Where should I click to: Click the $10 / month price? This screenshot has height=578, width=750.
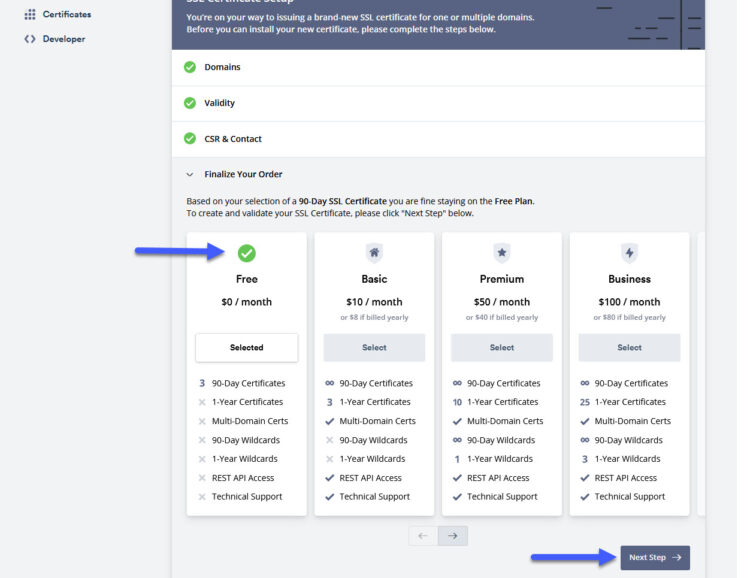pyautogui.click(x=374, y=302)
